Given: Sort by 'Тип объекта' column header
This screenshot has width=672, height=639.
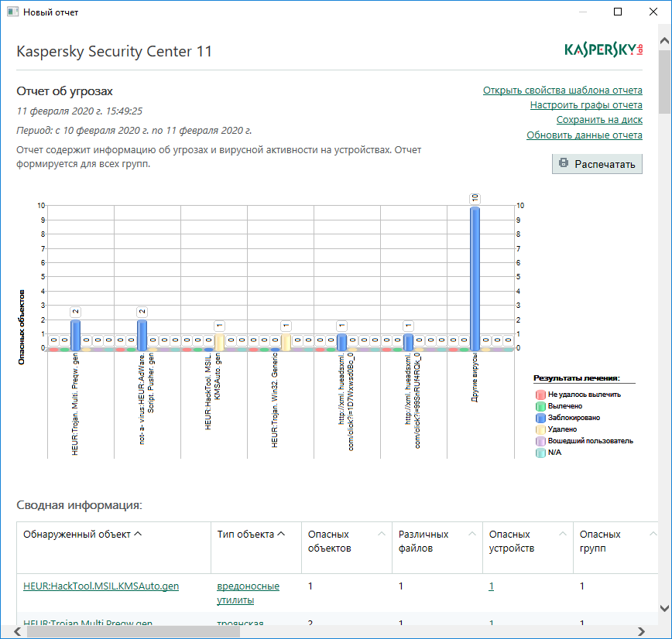Looking at the screenshot, I should (x=251, y=534).
